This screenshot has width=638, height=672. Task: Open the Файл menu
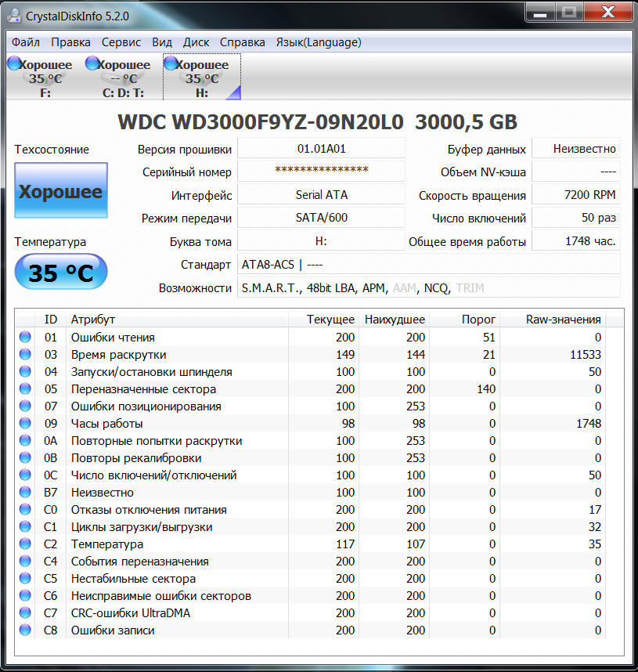click(x=26, y=42)
